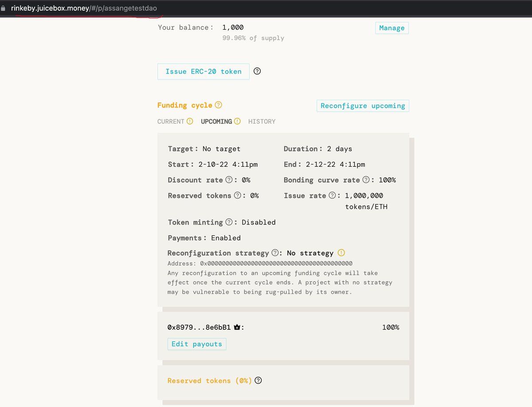532x407 pixels.
Task: Select the UPCOMING funding cycle tab
Action: (x=216, y=121)
